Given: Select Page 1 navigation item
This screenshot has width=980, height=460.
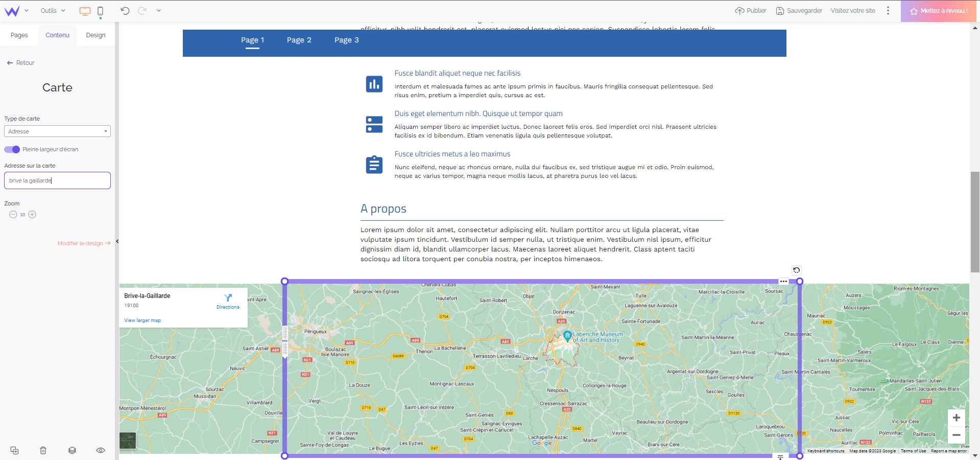Looking at the screenshot, I should point(252,40).
